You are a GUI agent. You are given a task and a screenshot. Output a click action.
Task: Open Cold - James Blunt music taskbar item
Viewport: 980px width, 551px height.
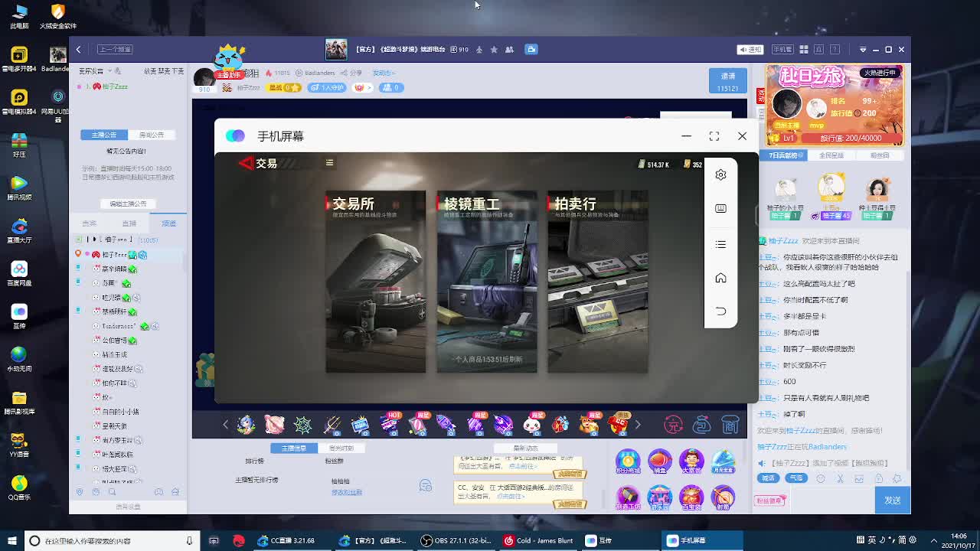click(538, 540)
